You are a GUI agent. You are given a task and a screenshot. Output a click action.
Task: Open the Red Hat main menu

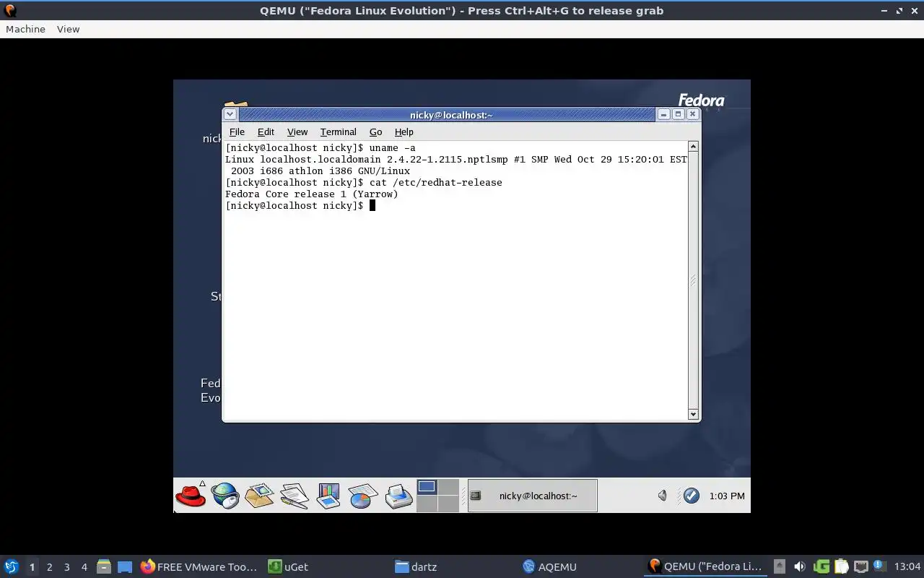pos(191,496)
